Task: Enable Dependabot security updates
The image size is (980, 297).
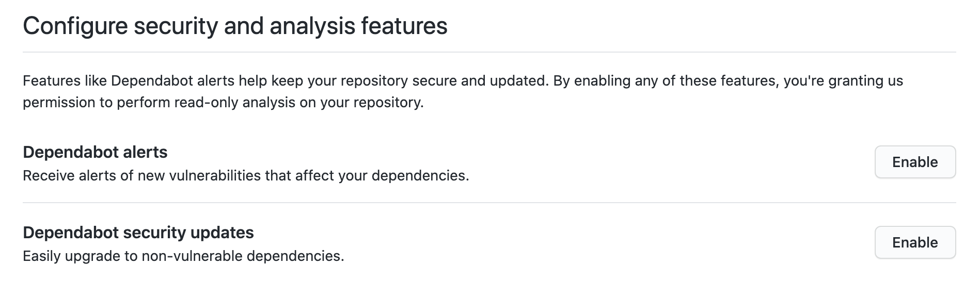Action: click(914, 242)
